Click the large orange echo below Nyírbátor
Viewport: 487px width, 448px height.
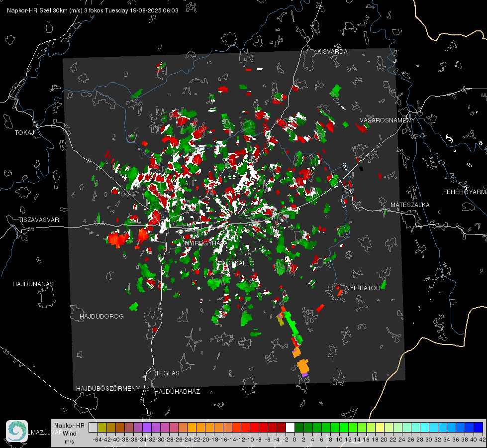click(303, 366)
